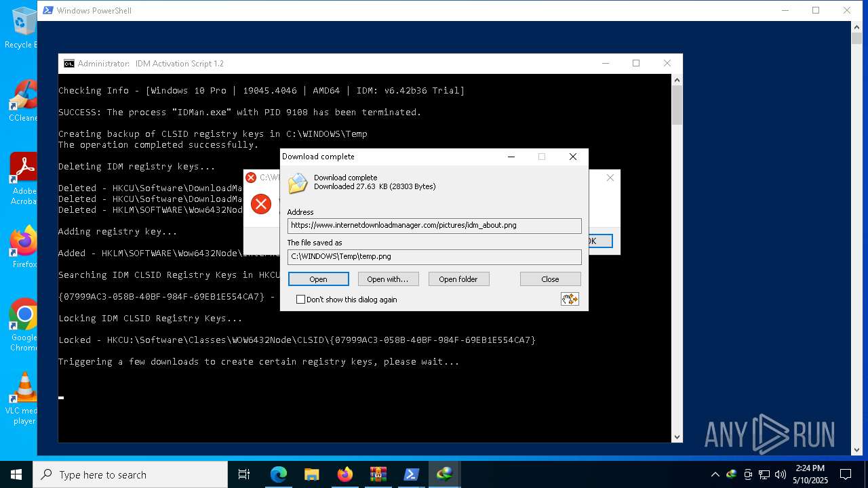Image resolution: width=868 pixels, height=488 pixels.
Task: Open Firefox desktop shortcut
Action: coord(23,247)
